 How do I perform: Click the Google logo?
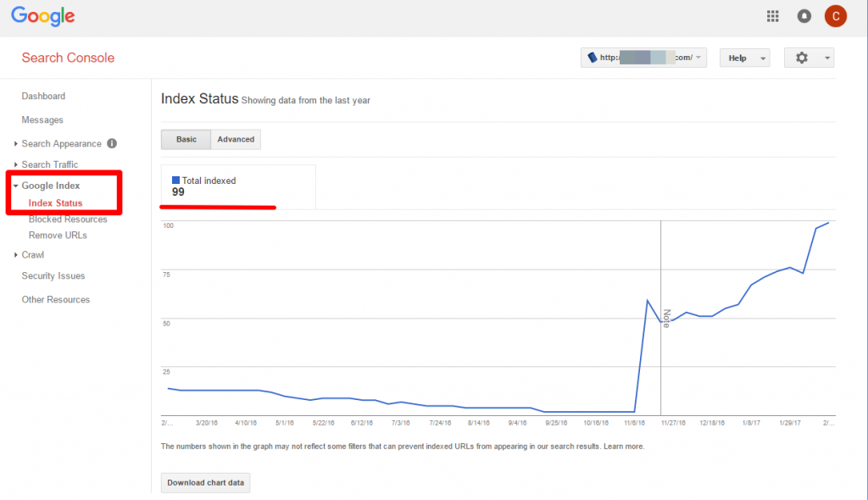tap(42, 15)
